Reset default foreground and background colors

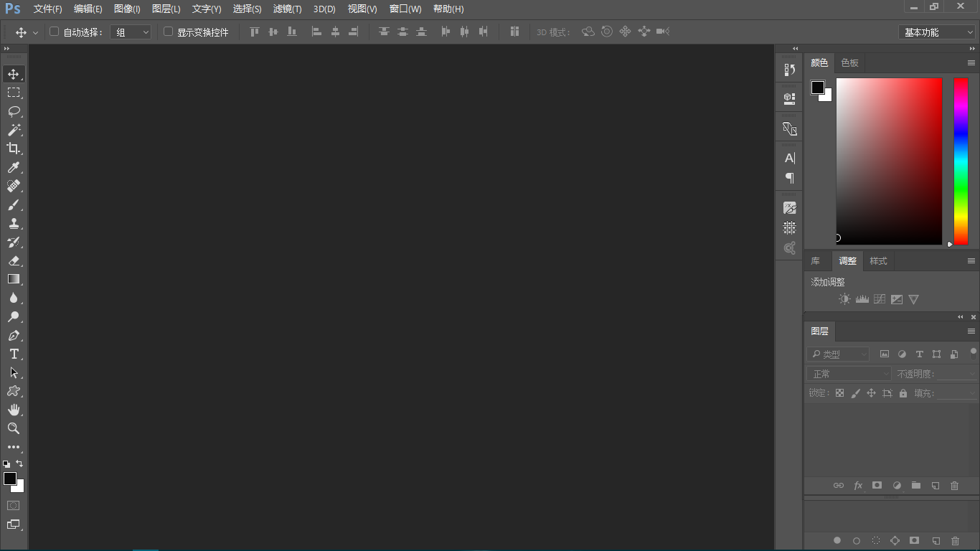[x=6, y=464]
